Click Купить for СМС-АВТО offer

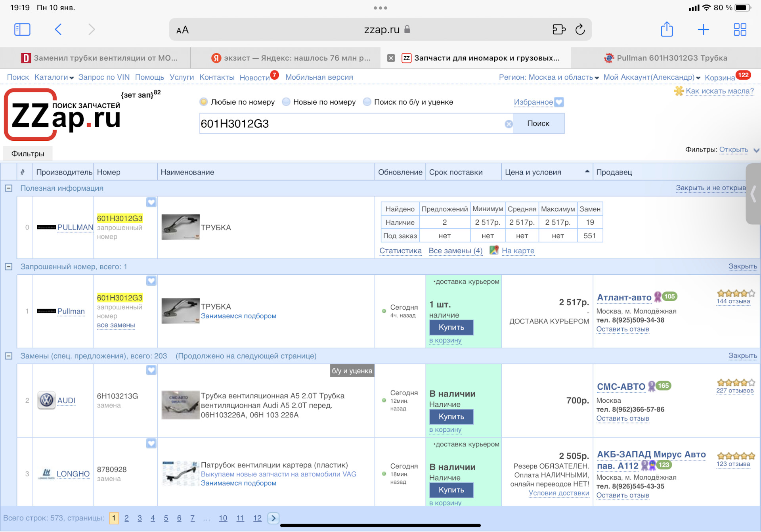point(451,417)
